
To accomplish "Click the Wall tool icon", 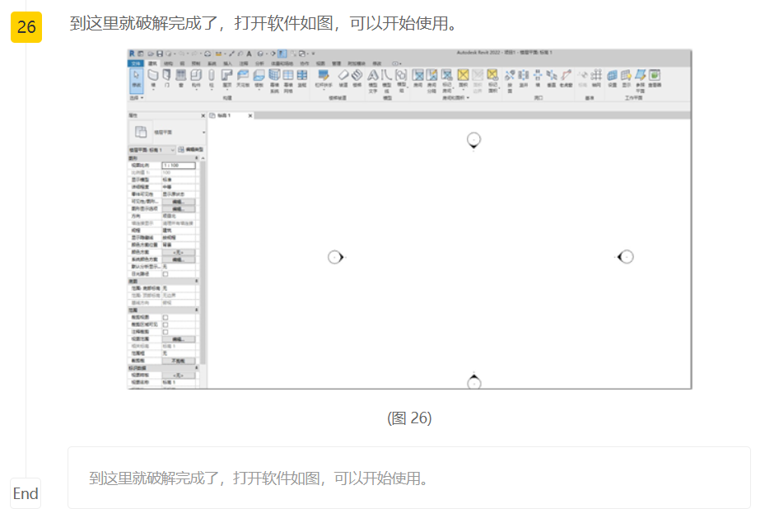I will [x=153, y=77].
